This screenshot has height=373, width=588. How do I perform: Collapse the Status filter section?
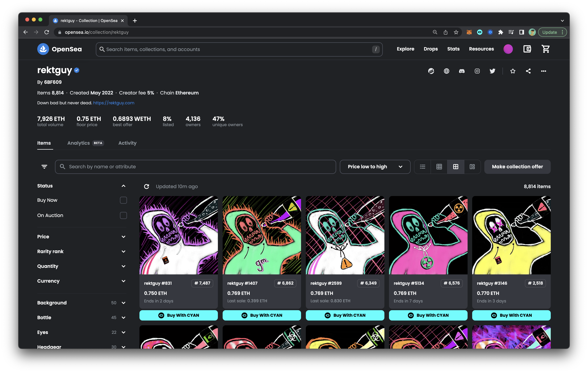tap(123, 186)
